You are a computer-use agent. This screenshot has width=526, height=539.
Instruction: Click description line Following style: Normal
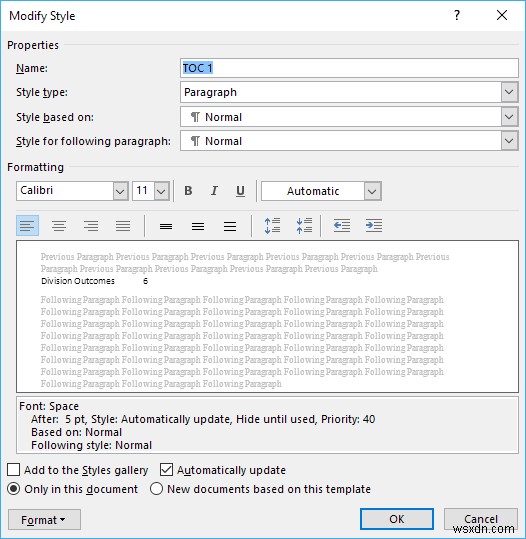pos(91,445)
